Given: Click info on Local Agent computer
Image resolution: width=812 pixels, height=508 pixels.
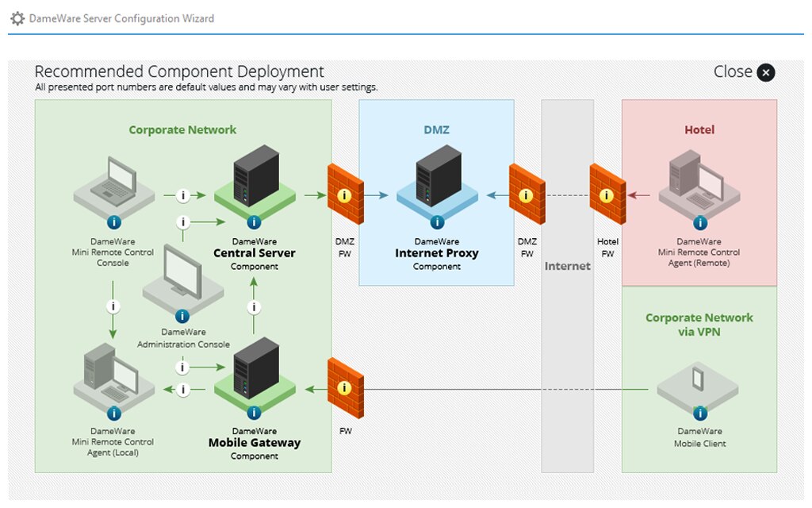Looking at the screenshot, I should coord(114,413).
